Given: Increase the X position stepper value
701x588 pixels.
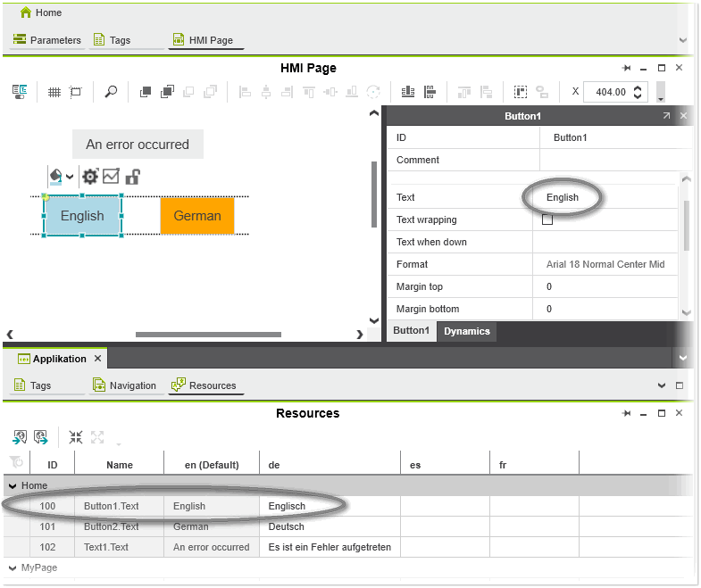Looking at the screenshot, I should (x=638, y=87).
